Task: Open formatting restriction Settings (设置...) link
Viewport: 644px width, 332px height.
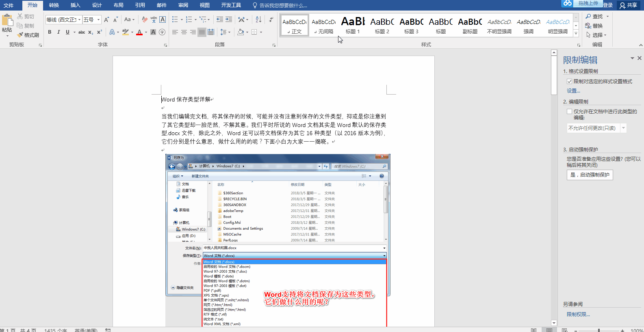Action: 573,91
